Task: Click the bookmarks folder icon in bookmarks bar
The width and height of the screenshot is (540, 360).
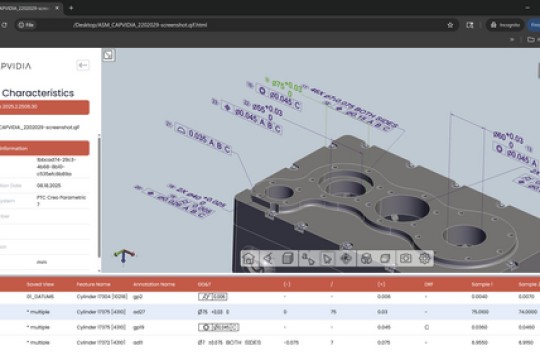Action: [x=531, y=40]
